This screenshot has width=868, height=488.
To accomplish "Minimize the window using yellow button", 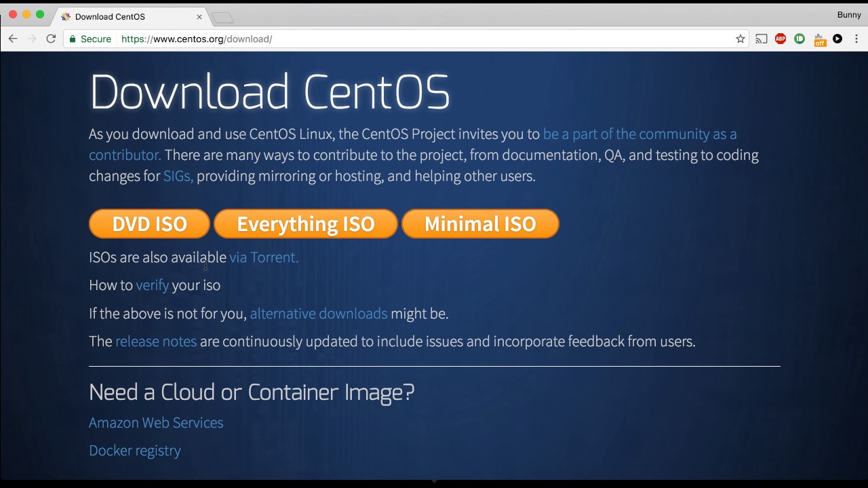I will (26, 14).
